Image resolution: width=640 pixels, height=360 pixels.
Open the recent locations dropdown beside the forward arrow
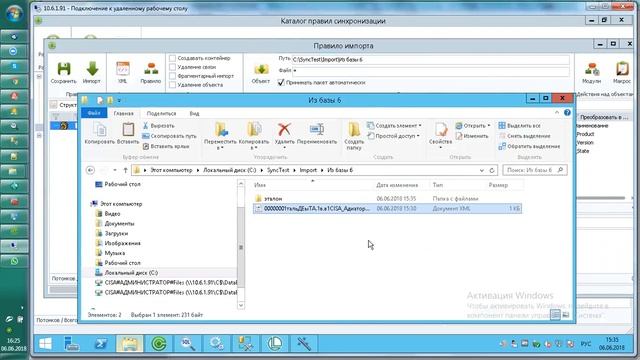pos(115,170)
